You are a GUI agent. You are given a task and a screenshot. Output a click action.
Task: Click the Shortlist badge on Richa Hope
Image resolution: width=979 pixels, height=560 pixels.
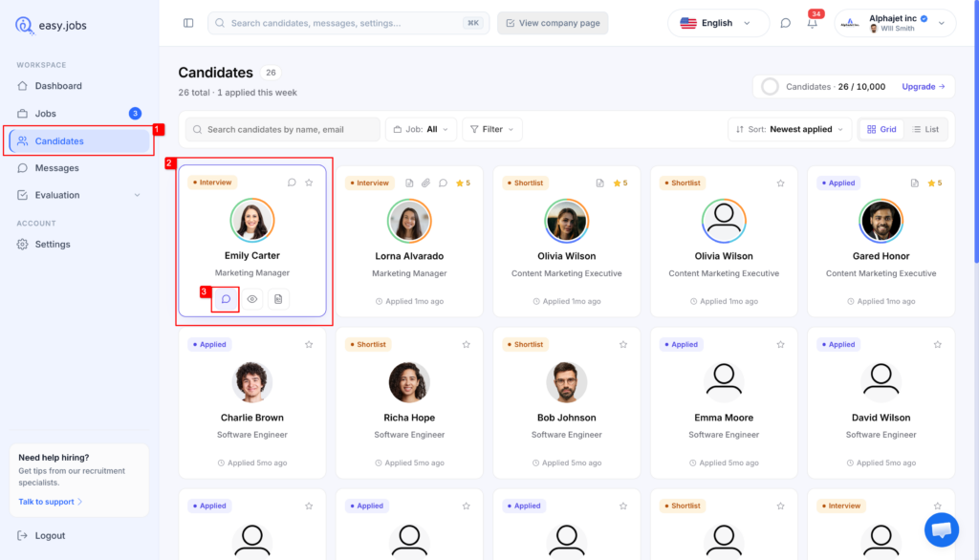click(x=368, y=345)
